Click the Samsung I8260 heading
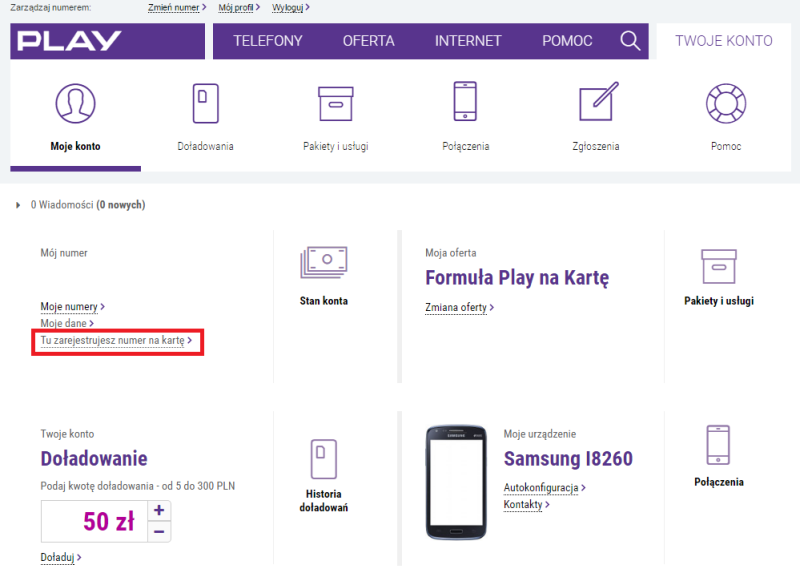Viewport: 800px width, 581px height. point(568,459)
